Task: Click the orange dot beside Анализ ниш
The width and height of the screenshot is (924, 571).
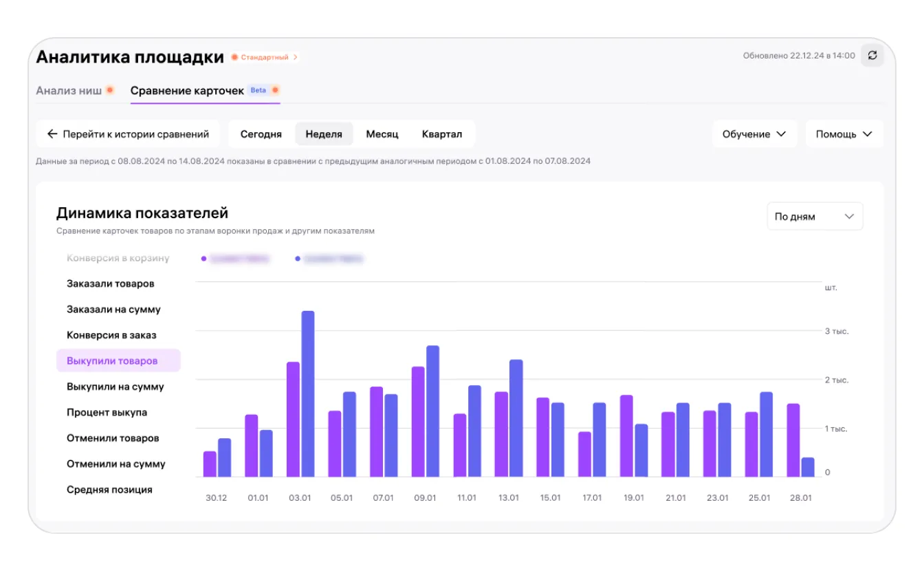Action: pyautogui.click(x=110, y=90)
